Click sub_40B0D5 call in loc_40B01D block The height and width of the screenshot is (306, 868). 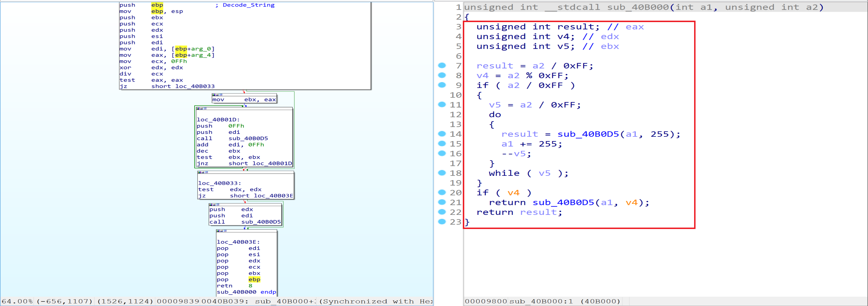[248, 138]
